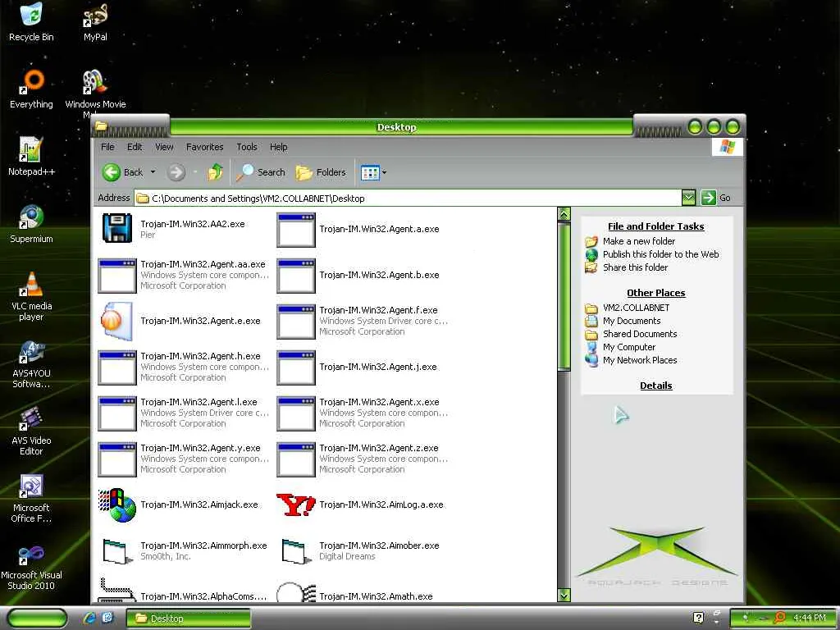Screen dimensions: 840x630
Task: Collapse the Other Places section
Action: pyautogui.click(x=655, y=293)
